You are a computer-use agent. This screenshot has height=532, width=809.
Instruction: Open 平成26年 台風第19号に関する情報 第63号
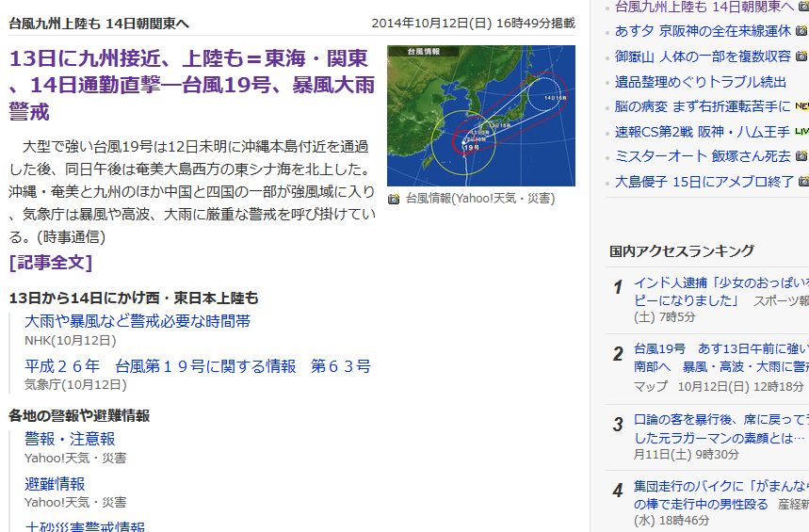[x=198, y=366]
